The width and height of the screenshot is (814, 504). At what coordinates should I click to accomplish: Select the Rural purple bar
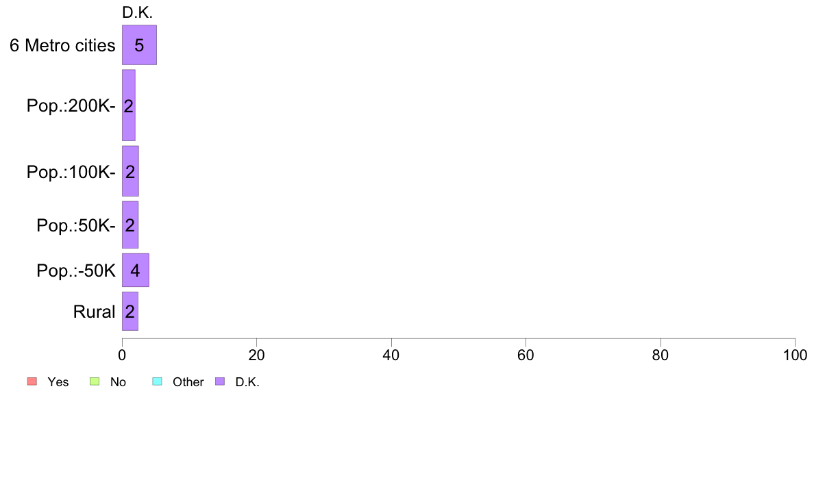point(130,311)
